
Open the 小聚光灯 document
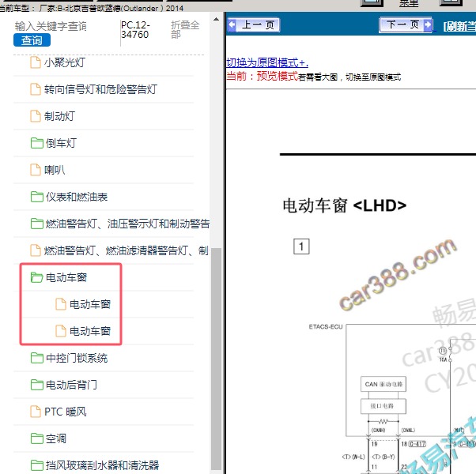click(65, 62)
